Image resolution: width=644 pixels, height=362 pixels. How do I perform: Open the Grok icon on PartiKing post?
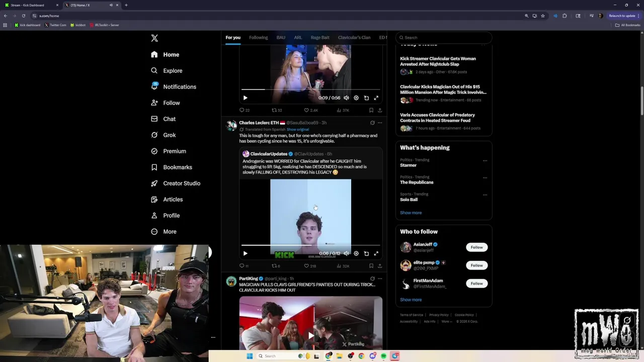(x=372, y=279)
